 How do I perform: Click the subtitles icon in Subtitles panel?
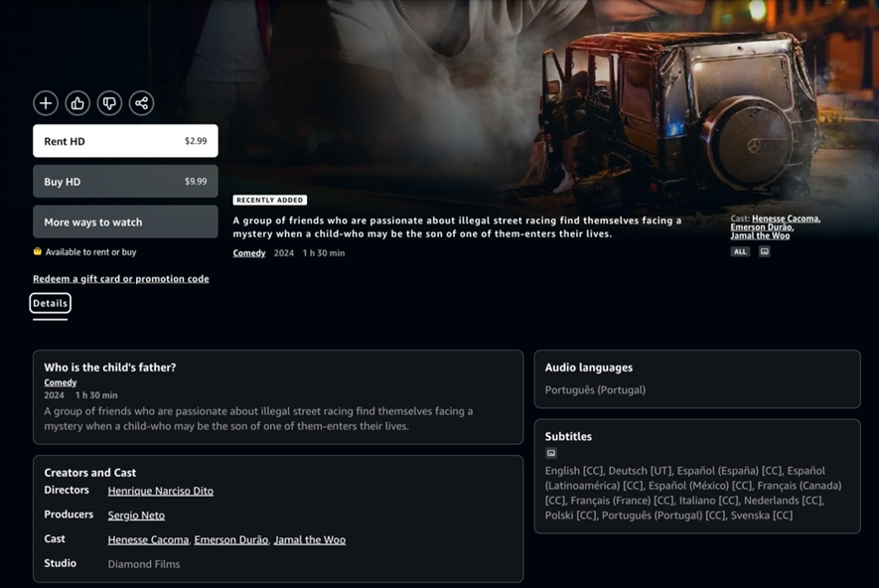pyautogui.click(x=551, y=453)
